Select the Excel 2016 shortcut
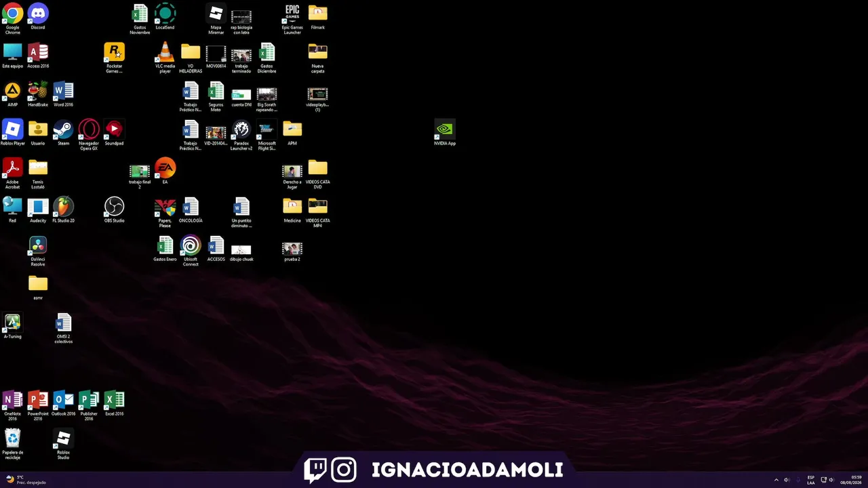Image resolution: width=868 pixels, height=488 pixels. point(114,400)
